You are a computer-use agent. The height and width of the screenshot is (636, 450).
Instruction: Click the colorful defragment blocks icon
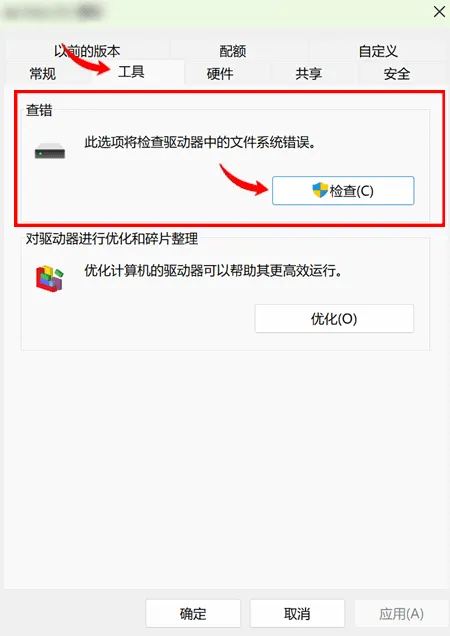pos(50,279)
